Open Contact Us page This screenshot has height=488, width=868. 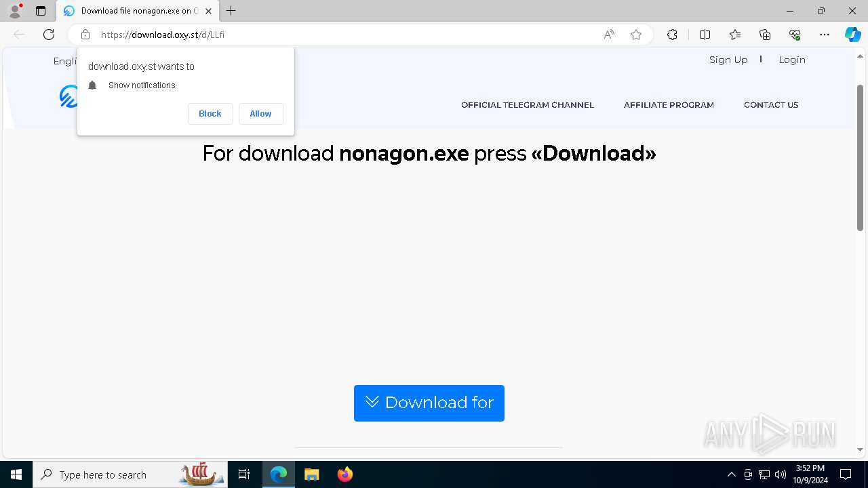(771, 105)
